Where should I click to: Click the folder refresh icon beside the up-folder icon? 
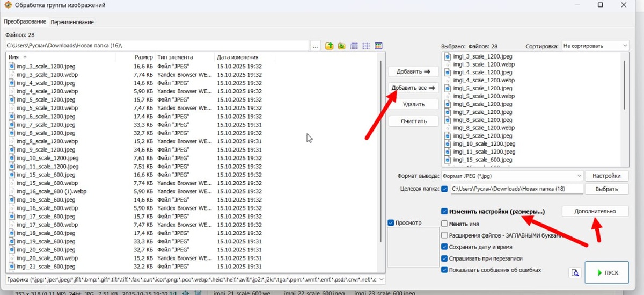pyautogui.click(x=341, y=46)
